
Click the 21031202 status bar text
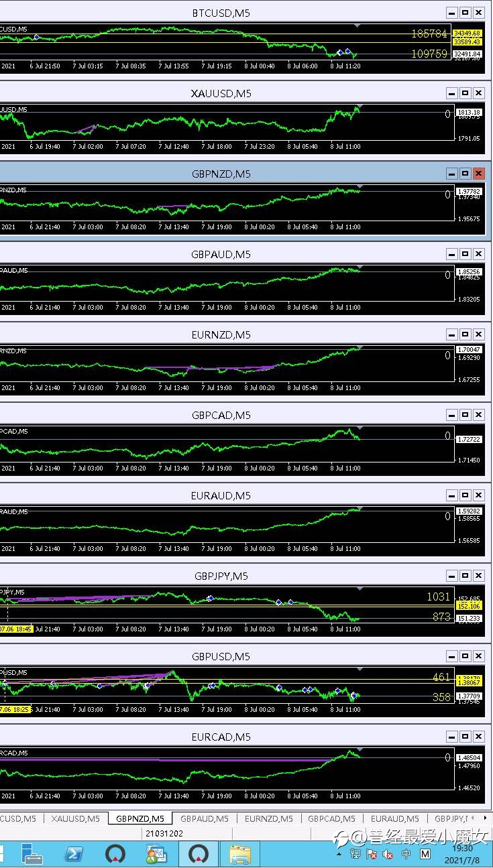point(164,833)
